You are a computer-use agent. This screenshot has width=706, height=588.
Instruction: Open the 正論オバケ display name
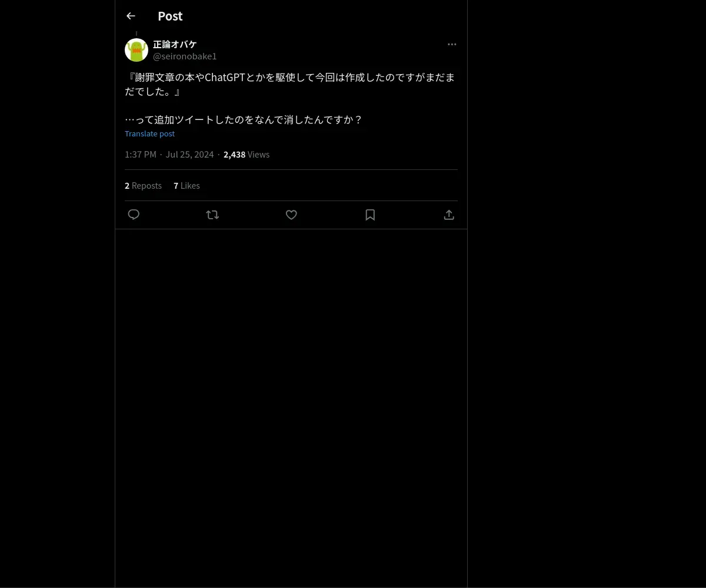175,44
